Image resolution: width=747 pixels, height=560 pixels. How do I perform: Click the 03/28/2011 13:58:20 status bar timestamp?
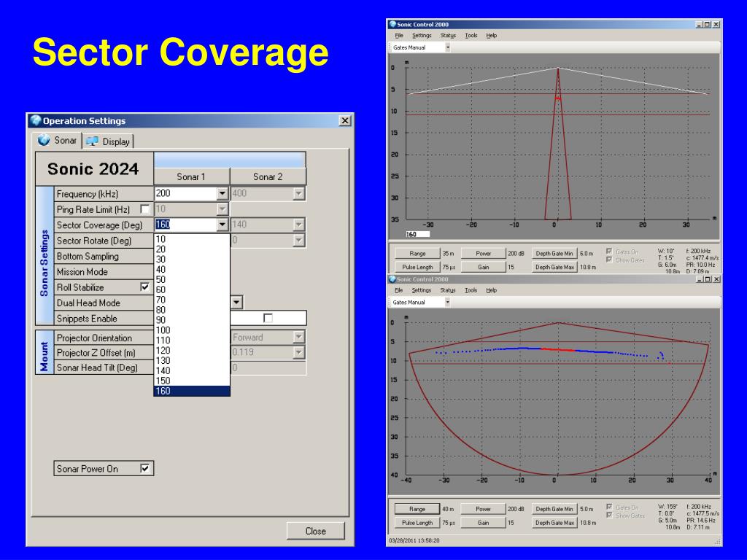coord(414,540)
